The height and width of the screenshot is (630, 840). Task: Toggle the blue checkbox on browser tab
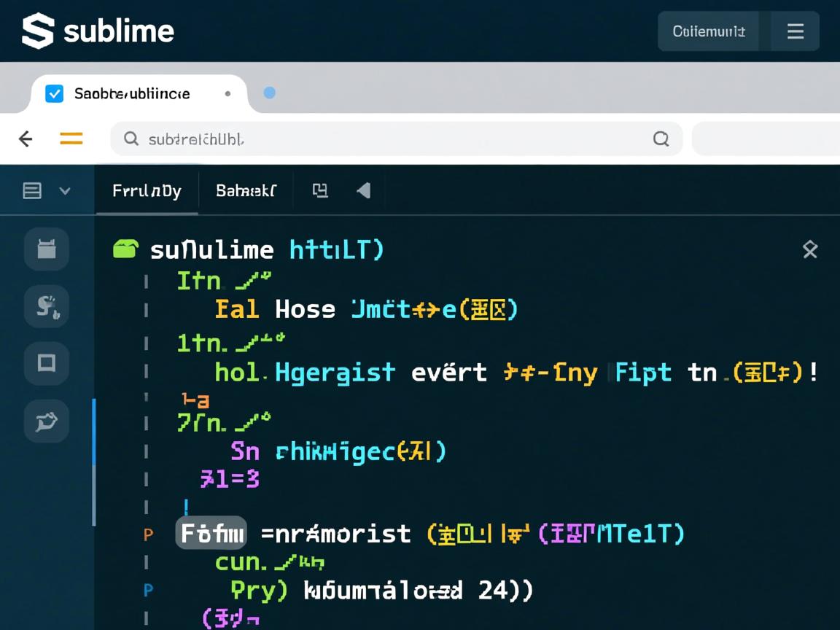54,93
